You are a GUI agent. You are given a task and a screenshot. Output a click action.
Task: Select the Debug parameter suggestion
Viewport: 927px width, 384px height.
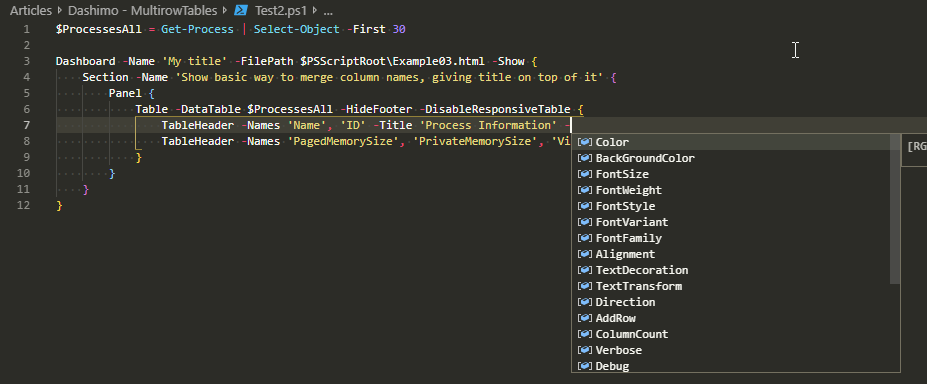[x=735, y=365]
